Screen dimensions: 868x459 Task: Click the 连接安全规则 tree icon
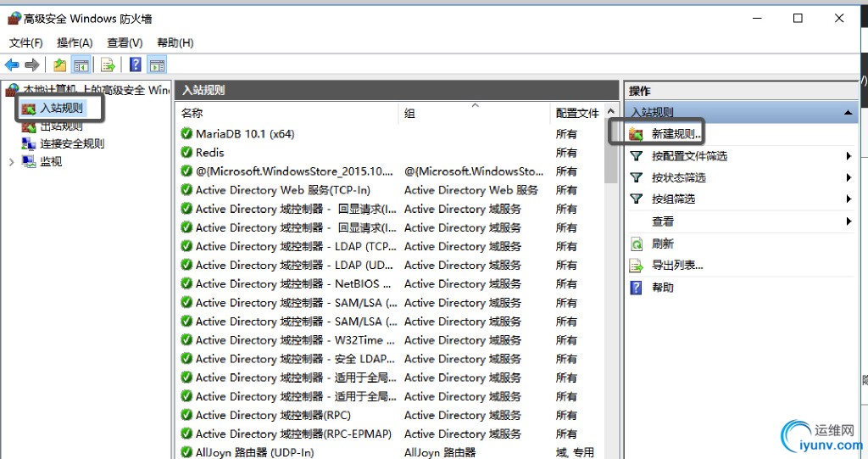[28, 143]
